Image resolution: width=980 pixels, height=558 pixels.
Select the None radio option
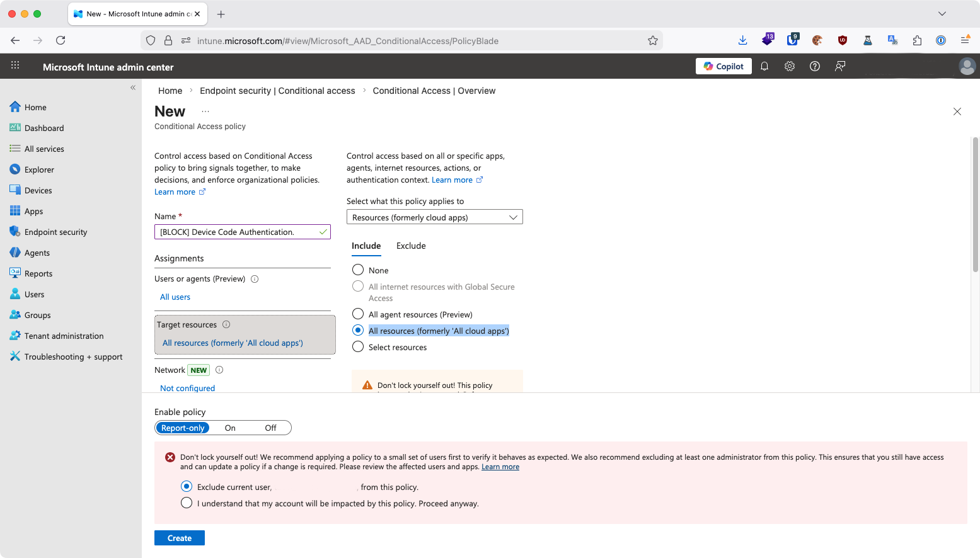[358, 270]
